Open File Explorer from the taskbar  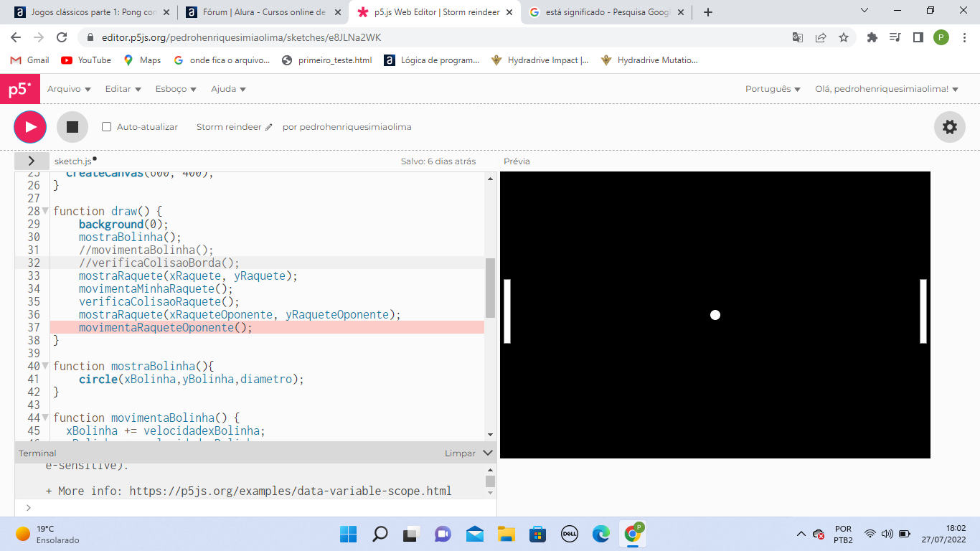click(x=506, y=534)
